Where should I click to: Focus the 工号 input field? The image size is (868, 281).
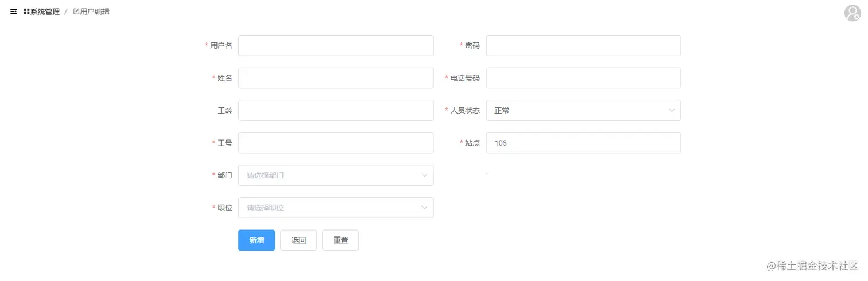336,143
